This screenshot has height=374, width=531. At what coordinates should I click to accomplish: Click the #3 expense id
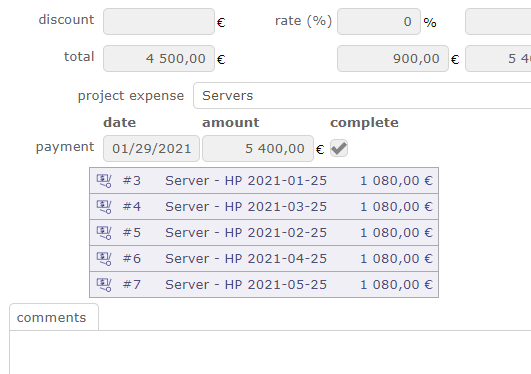point(132,181)
